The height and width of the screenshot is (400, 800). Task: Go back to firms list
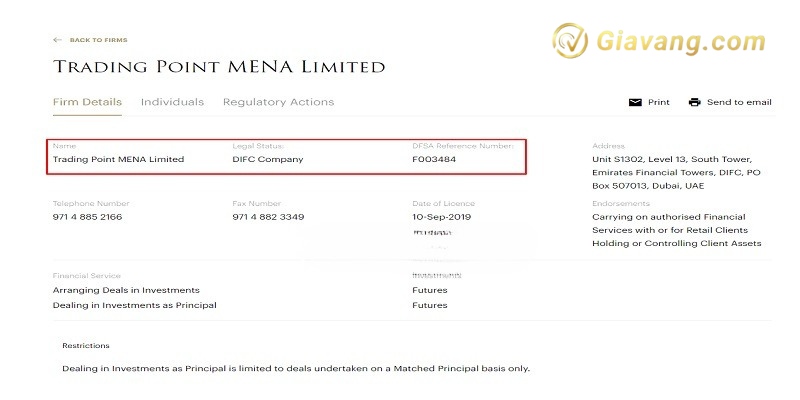[x=97, y=40]
